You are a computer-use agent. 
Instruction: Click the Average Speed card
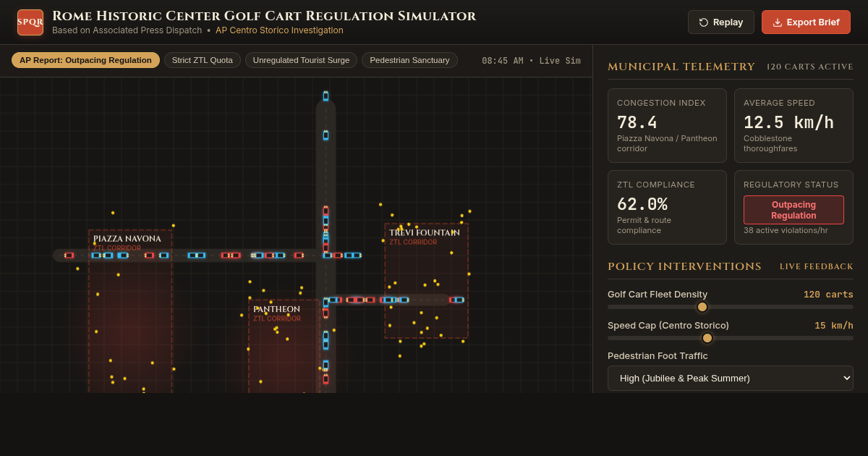tap(793, 125)
